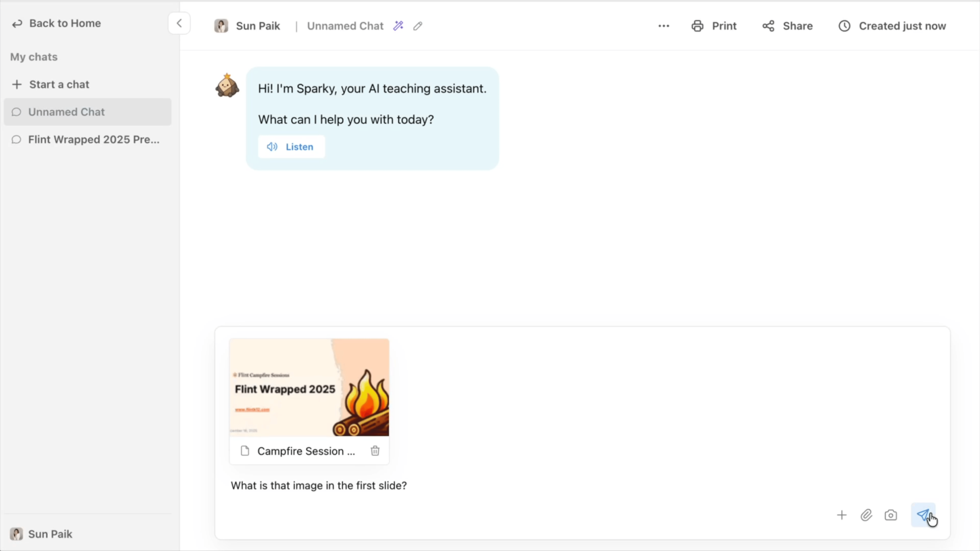Edit the chat title using the pencil icon
Viewport: 980px width, 551px height.
pos(417,26)
